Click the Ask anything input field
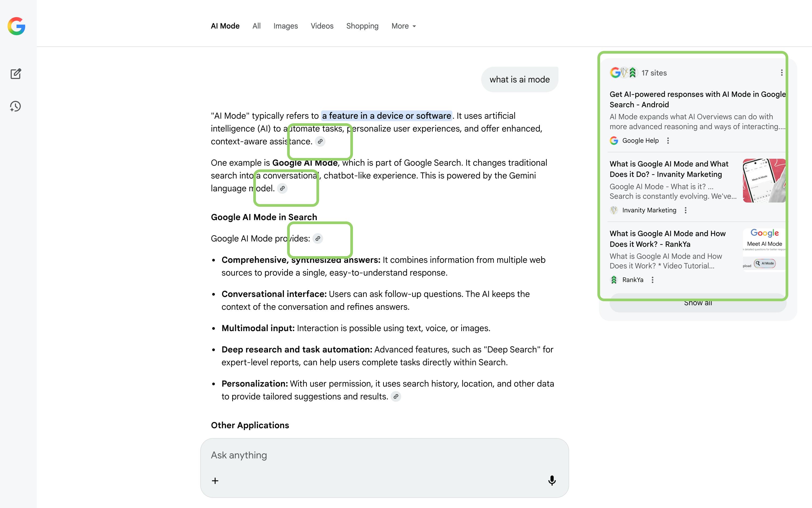This screenshot has height=508, width=812. tap(369, 455)
